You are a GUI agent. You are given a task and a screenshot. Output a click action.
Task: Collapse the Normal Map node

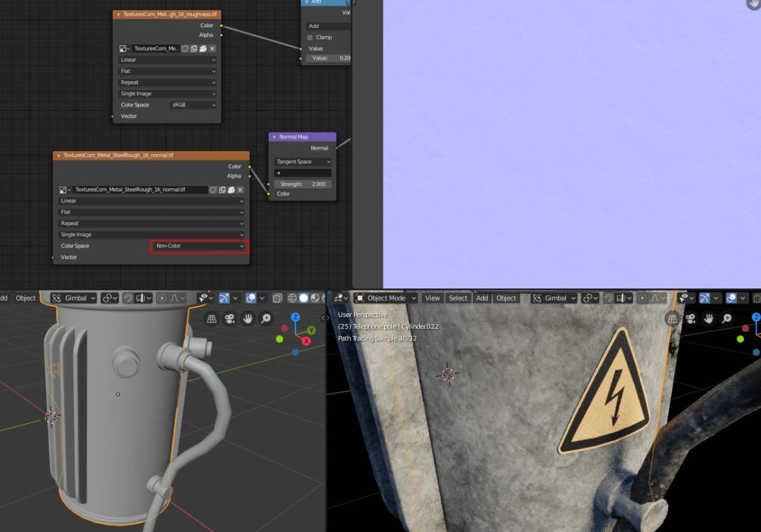(274, 137)
